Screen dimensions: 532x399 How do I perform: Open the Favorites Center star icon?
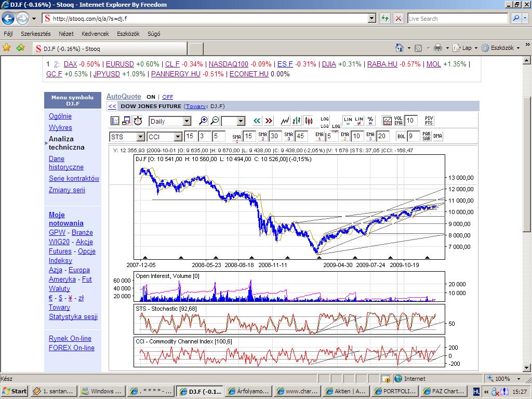click(6, 48)
